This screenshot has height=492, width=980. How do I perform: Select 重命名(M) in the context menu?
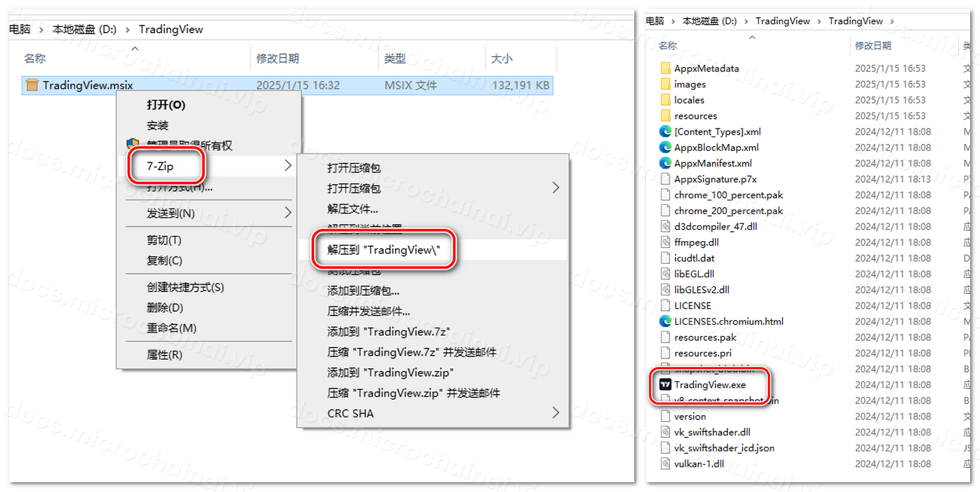172,328
